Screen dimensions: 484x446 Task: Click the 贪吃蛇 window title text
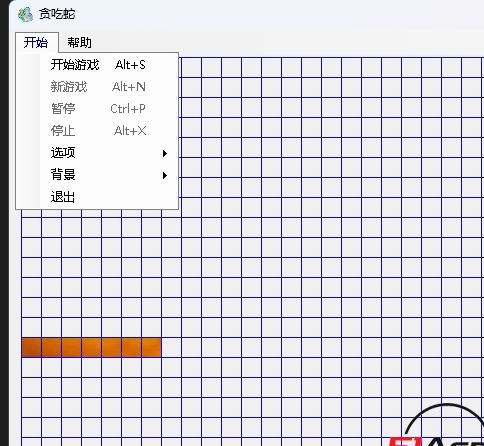coord(57,14)
